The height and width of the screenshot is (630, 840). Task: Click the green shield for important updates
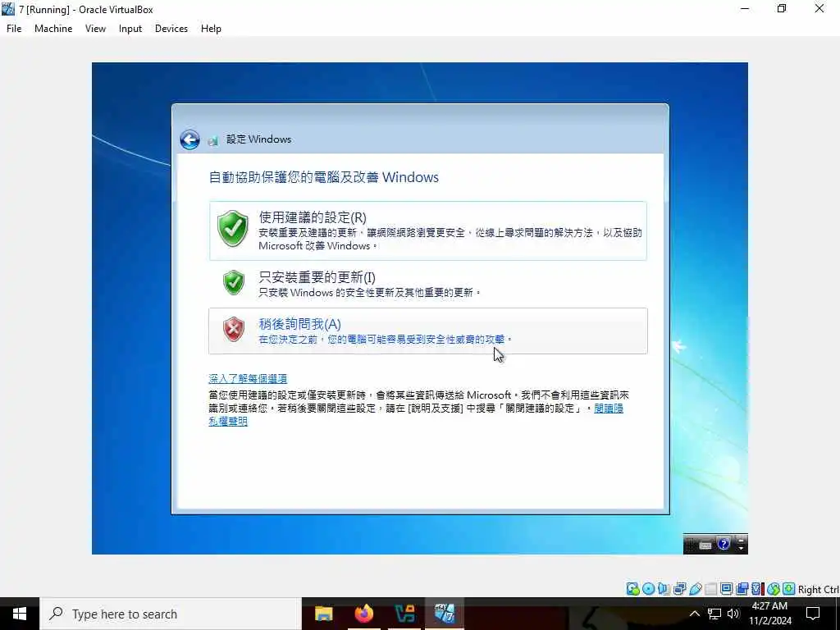tap(234, 282)
